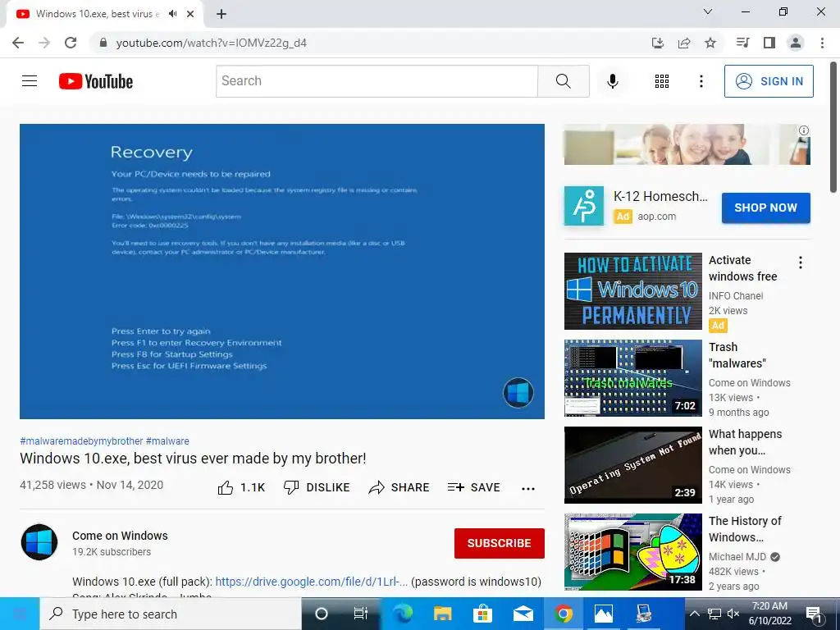This screenshot has width=840, height=630.
Task: Open Cortana circle on taskbar
Action: (x=322, y=614)
